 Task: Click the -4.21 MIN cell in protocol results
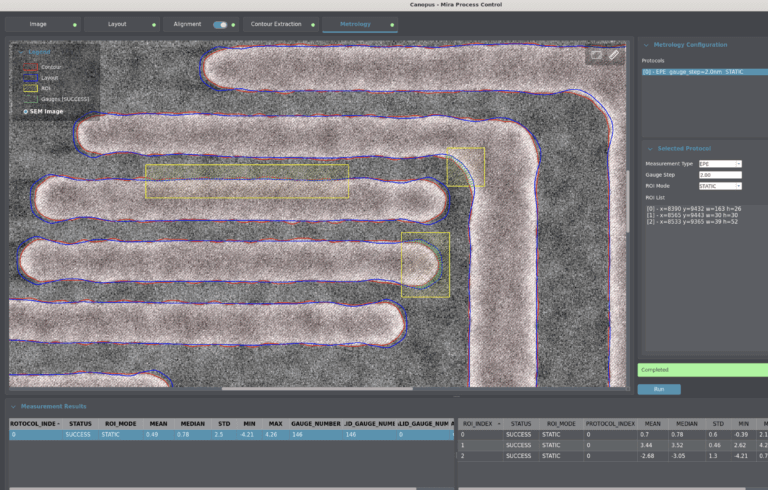[x=249, y=435]
